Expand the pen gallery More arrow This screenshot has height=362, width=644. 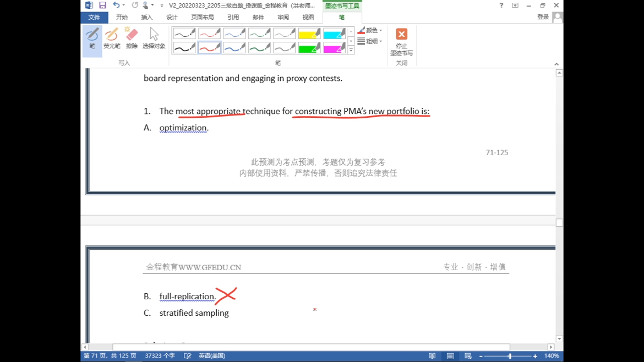point(351,50)
